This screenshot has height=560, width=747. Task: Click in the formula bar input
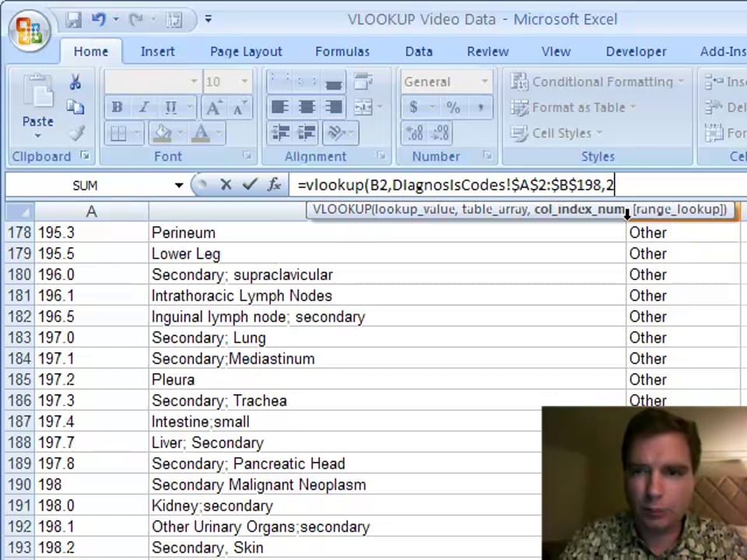click(518, 185)
